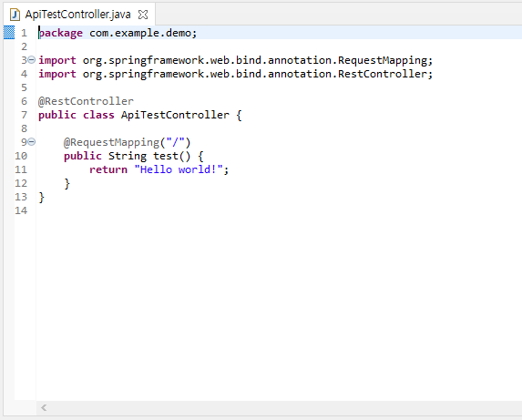This screenshot has width=522, height=420.
Task: Click the @RestController annotation on line 6
Action: pos(86,101)
